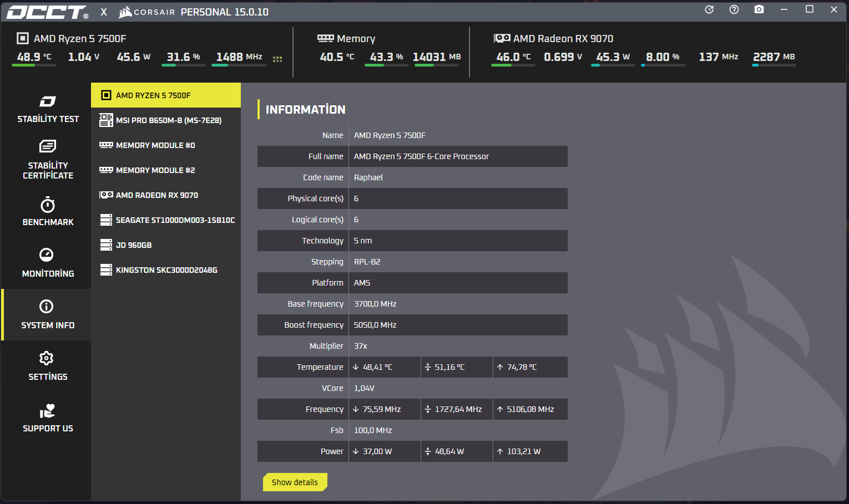The image size is (849, 504).
Task: Click the Fsb value 100,0 MHz
Action: coord(373,430)
